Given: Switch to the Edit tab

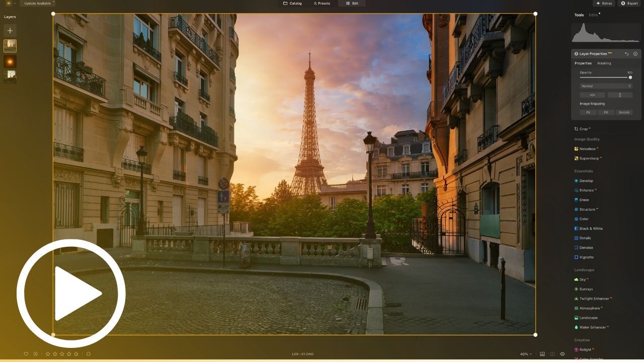Looking at the screenshot, I should [352, 4].
